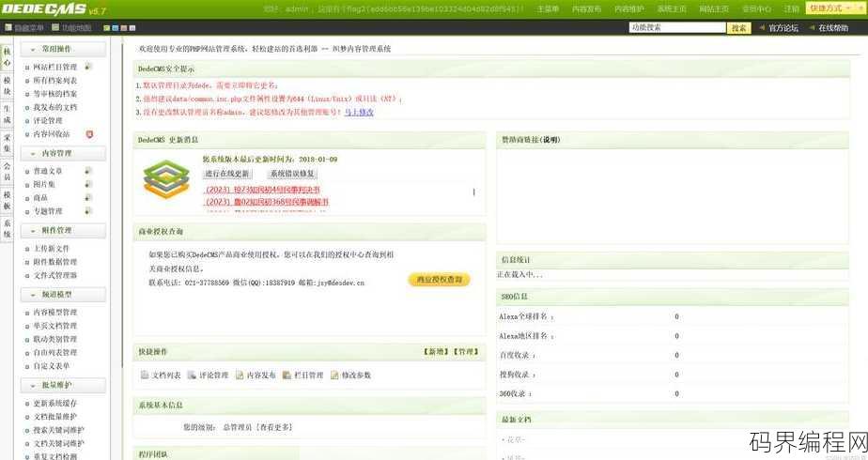Open 网站主页 in the top navigation
Screen dimensions: 868x460
tap(714, 8)
